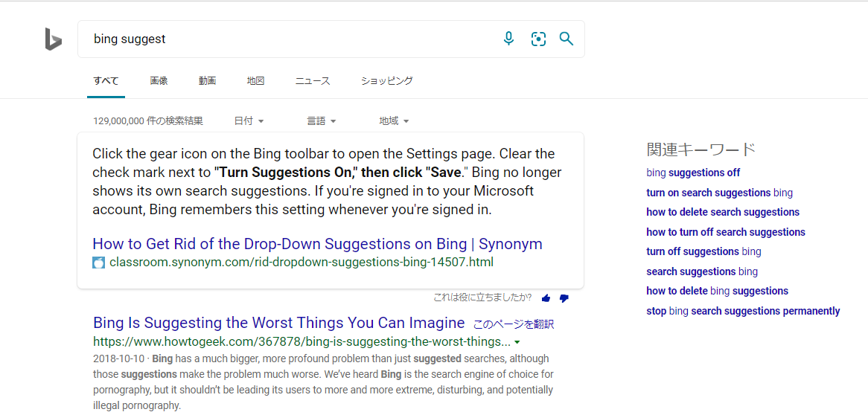
Task: Select the すべて tab
Action: (106, 81)
